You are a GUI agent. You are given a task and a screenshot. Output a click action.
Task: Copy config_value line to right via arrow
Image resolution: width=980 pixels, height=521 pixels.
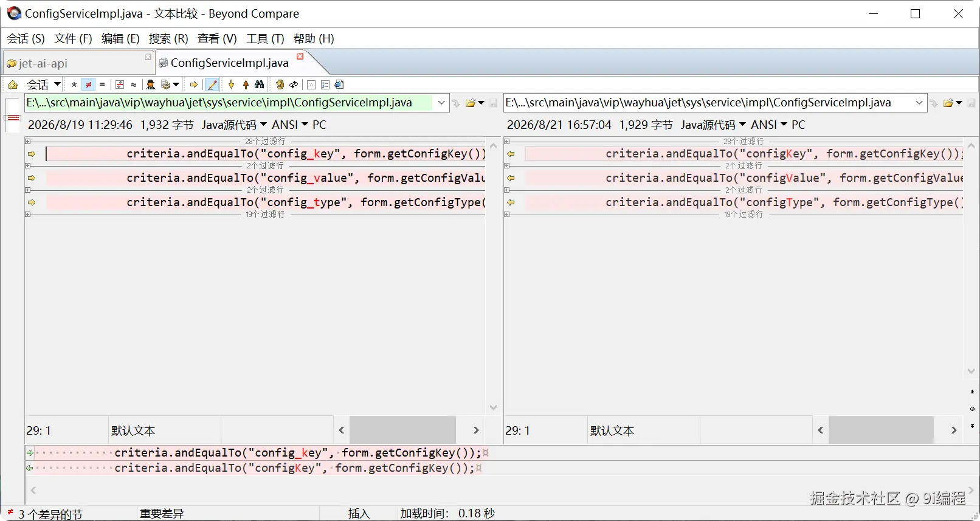click(x=32, y=178)
